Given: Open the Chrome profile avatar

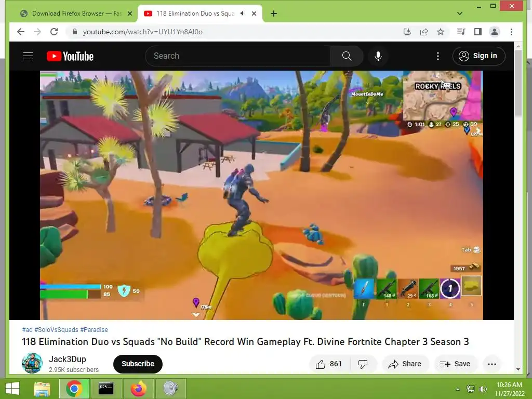Looking at the screenshot, I should pyautogui.click(x=495, y=32).
